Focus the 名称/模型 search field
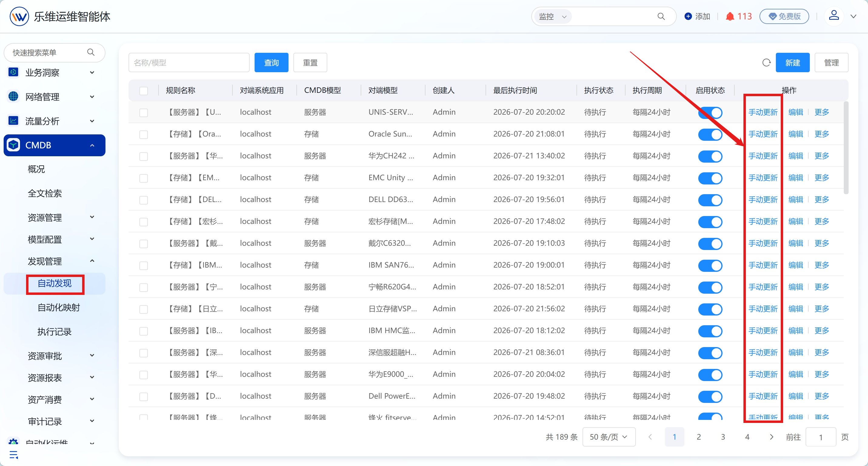868x466 pixels. point(189,63)
